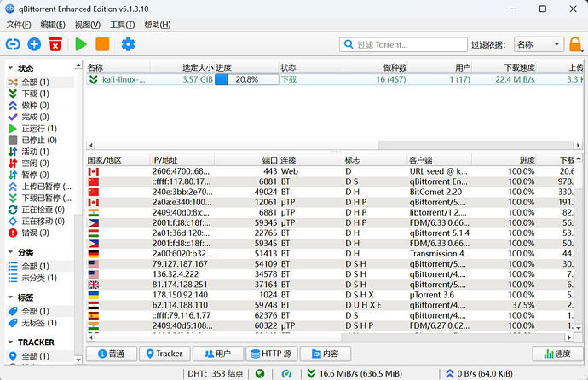Click the globe connection status icon
Screen dimensions: 588x380
(260, 374)
